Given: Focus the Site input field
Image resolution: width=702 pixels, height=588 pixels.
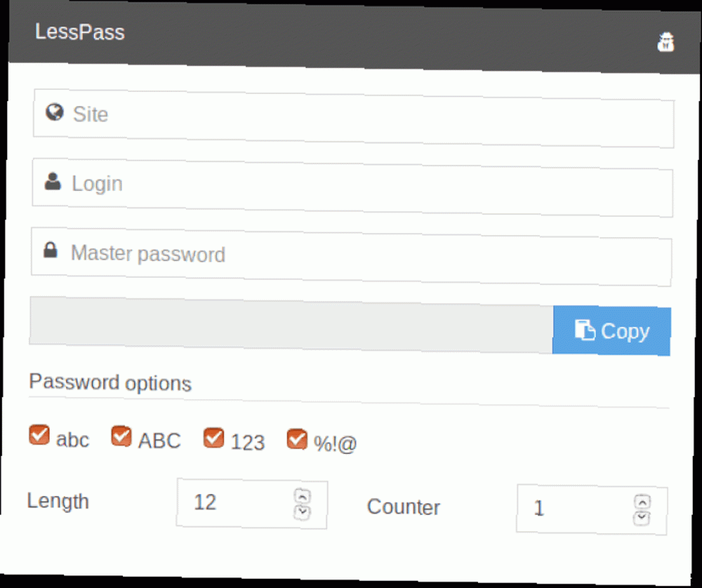Looking at the screenshot, I should click(354, 118).
